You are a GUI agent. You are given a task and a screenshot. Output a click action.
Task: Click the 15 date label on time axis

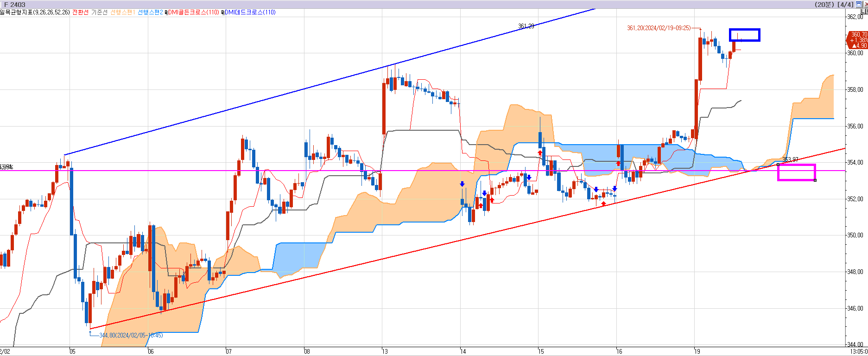[541, 352]
